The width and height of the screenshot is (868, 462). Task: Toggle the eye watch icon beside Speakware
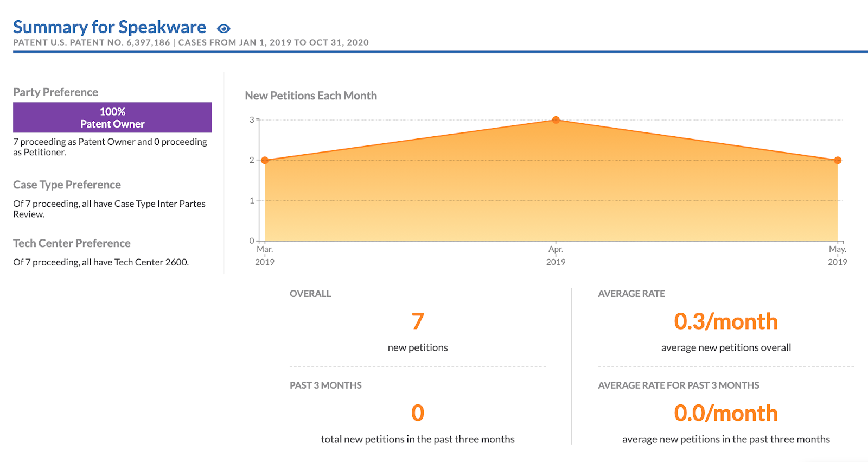224,29
